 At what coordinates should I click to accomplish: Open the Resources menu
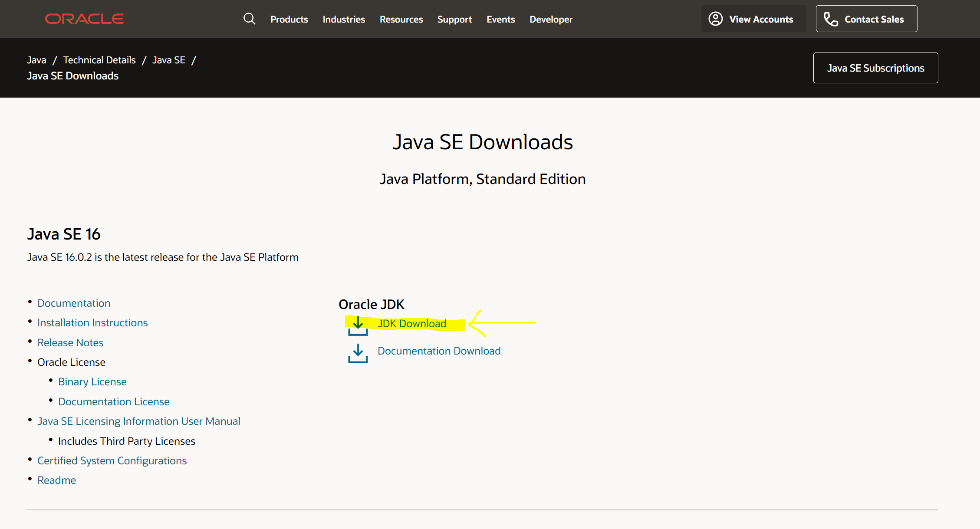click(x=401, y=19)
